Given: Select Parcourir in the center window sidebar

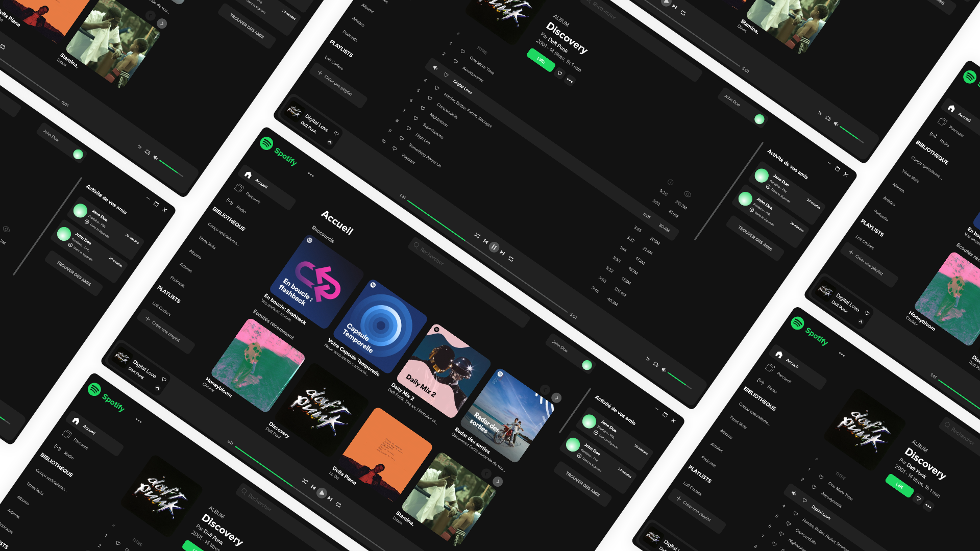Looking at the screenshot, I should (253, 197).
